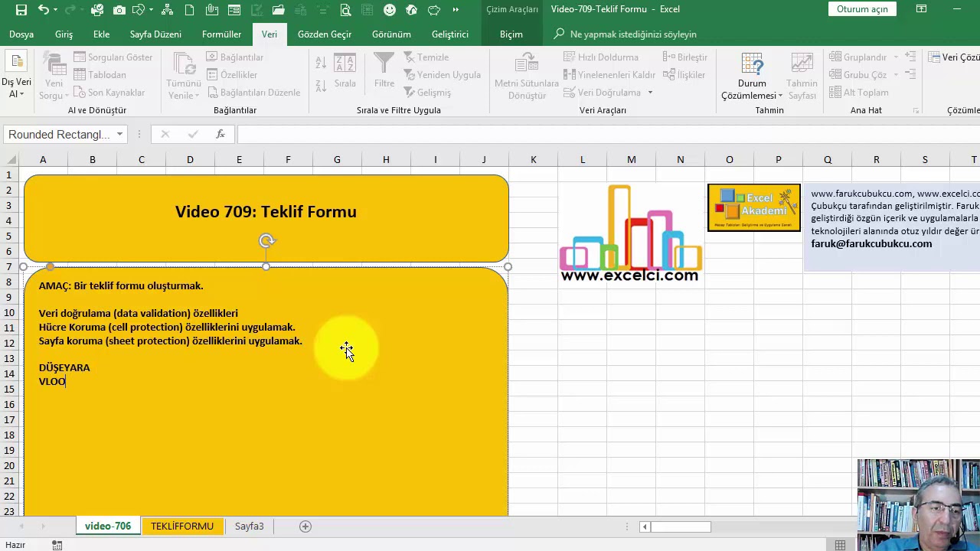Open the Tümünü Yenile dropdown
The height and width of the screenshot is (551, 980).
(x=184, y=77)
